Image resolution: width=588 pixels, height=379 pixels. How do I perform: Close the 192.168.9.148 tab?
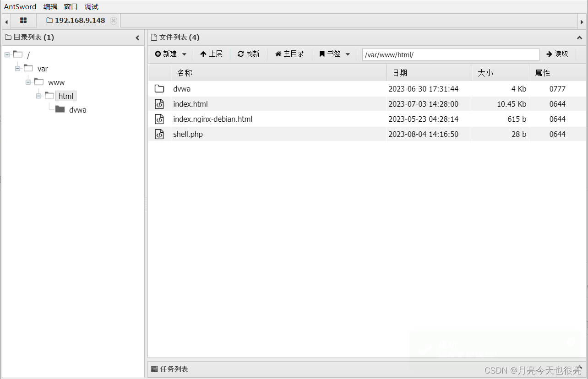(114, 21)
